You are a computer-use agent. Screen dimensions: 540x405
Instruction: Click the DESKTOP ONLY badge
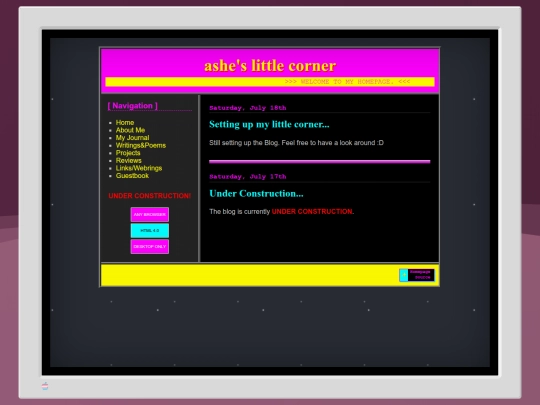[149, 247]
